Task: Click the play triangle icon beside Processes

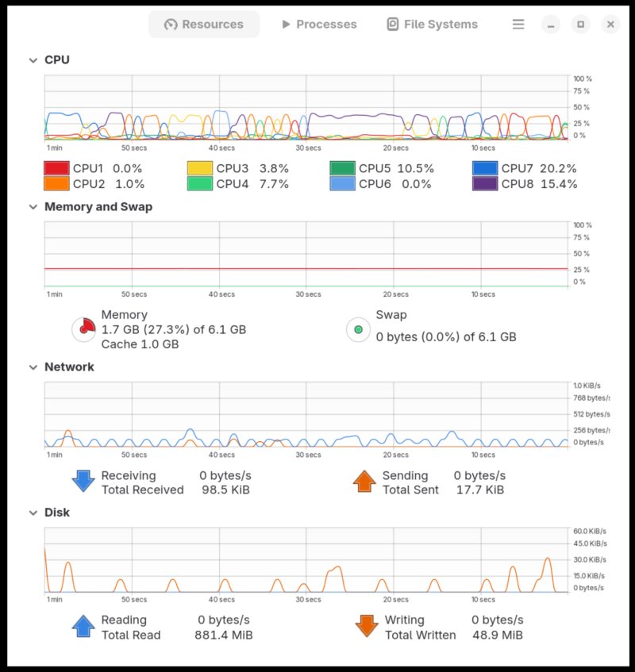Action: [286, 24]
